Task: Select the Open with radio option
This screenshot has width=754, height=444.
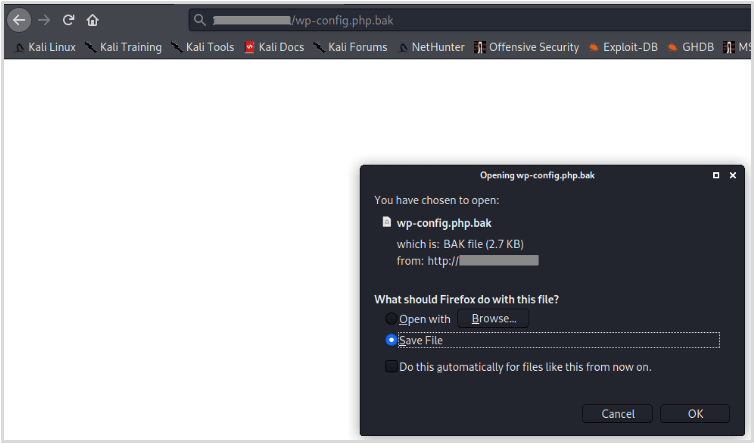Action: click(391, 318)
